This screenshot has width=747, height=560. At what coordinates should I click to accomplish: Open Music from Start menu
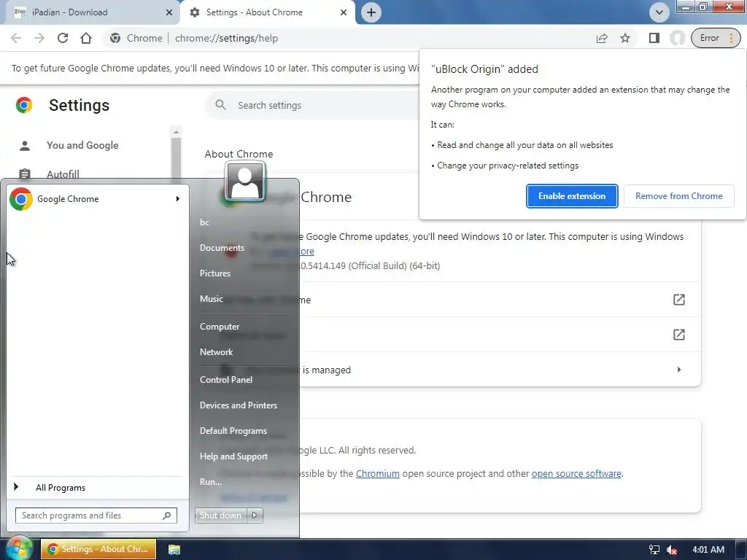(x=211, y=299)
